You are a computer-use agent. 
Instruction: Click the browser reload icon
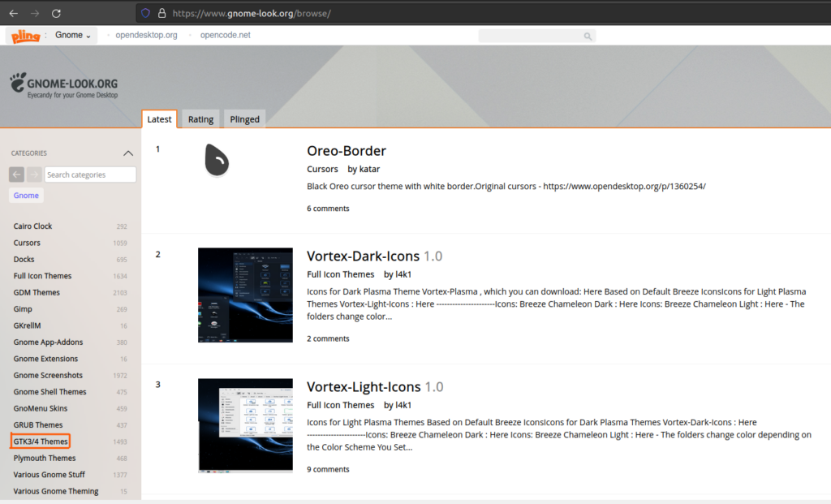coord(55,12)
